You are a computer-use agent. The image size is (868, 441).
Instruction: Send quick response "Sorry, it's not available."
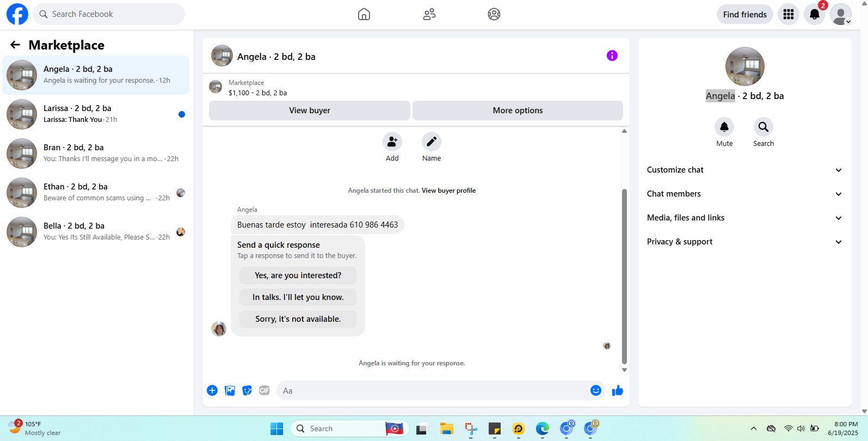click(x=298, y=319)
